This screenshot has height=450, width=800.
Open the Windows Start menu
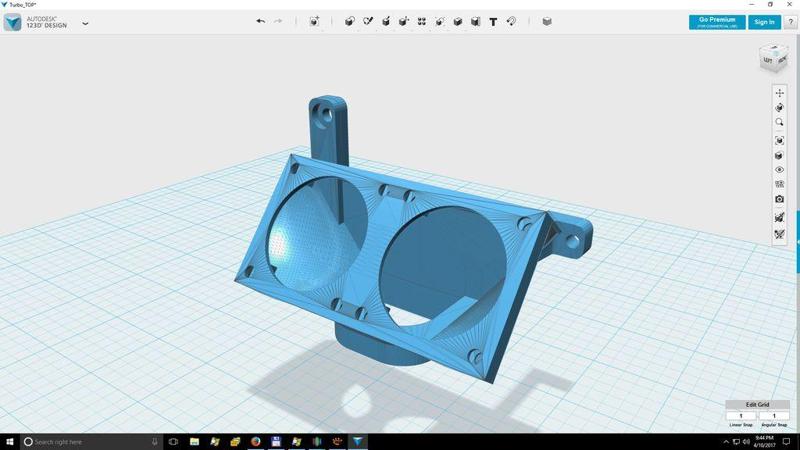click(10, 442)
